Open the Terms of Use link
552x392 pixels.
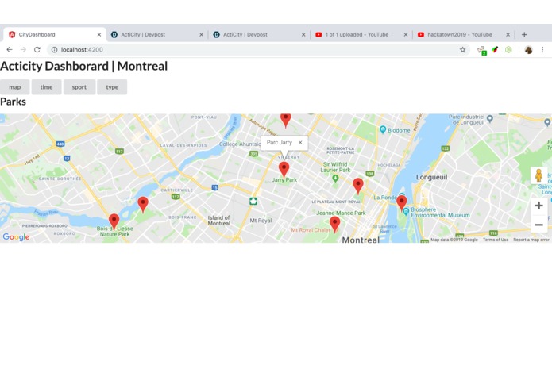point(496,240)
